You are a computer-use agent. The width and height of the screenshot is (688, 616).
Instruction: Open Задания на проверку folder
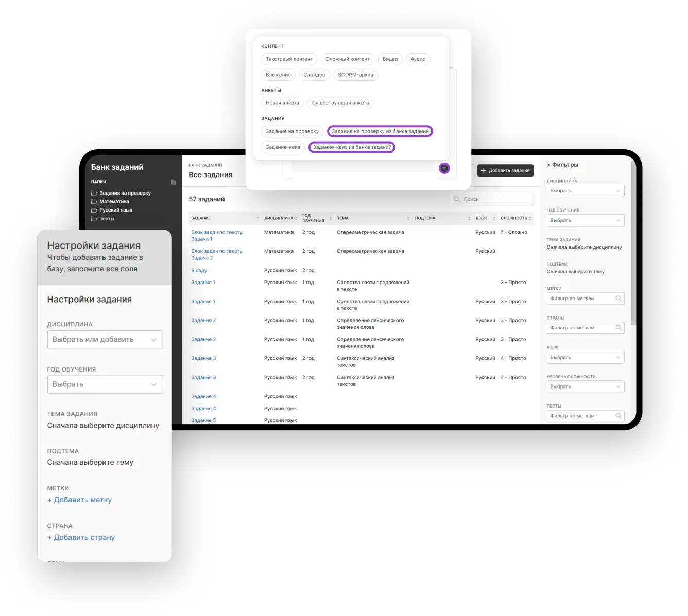(x=121, y=193)
